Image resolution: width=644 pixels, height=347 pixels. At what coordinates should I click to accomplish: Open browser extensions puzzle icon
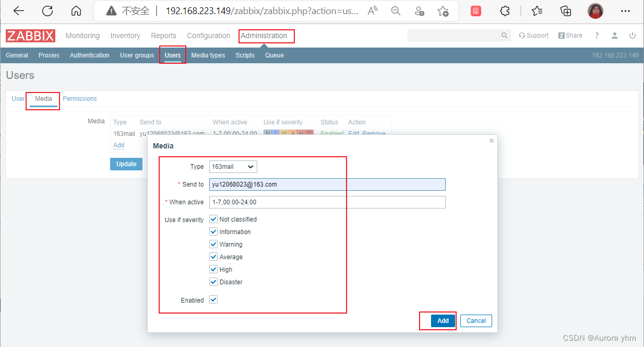[x=505, y=11]
